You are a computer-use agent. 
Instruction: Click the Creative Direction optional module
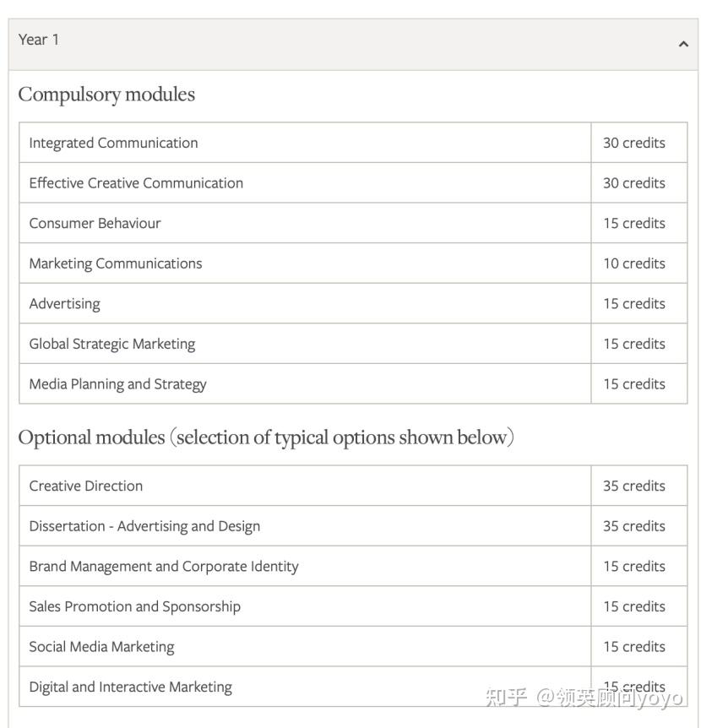tap(86, 486)
